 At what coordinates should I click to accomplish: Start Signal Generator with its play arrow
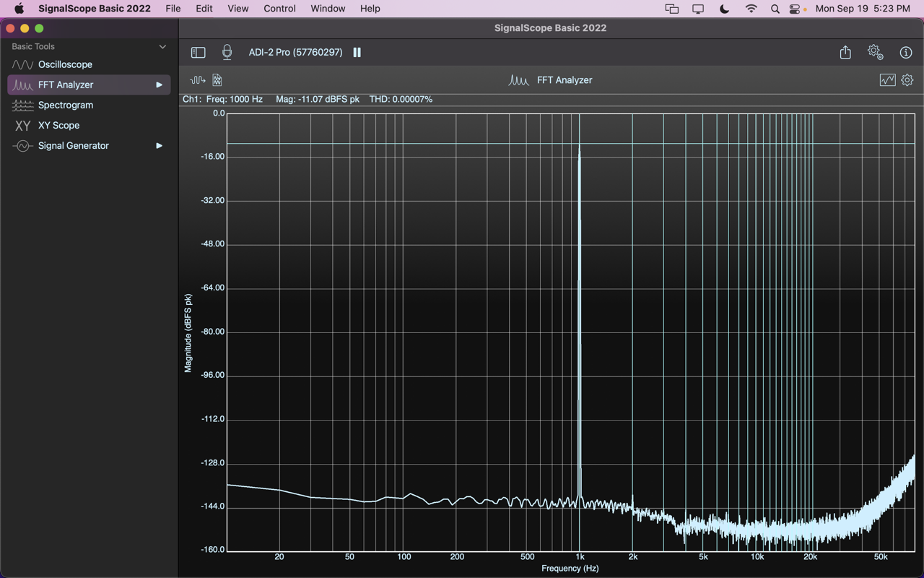click(x=160, y=145)
